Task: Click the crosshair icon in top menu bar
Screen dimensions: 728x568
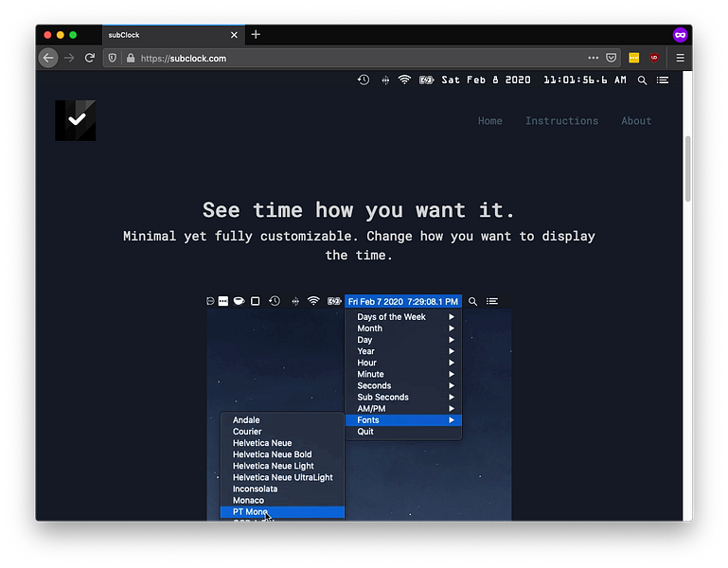Action: (385, 80)
